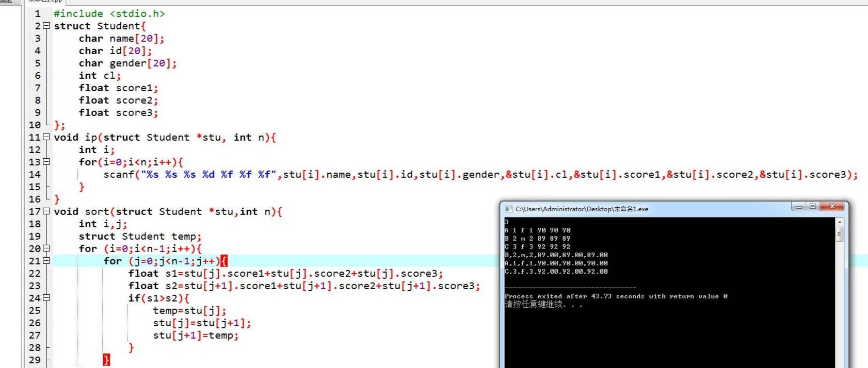Click the 'char gender[20];' line
The height and width of the screenshot is (368, 868).
pyautogui.click(x=127, y=63)
